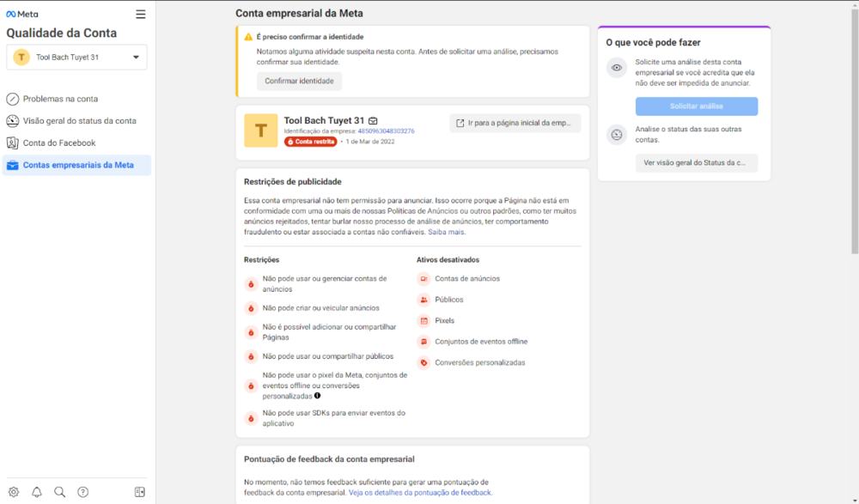
Task: Open business ID 4850963048303276 link
Action: click(x=387, y=131)
